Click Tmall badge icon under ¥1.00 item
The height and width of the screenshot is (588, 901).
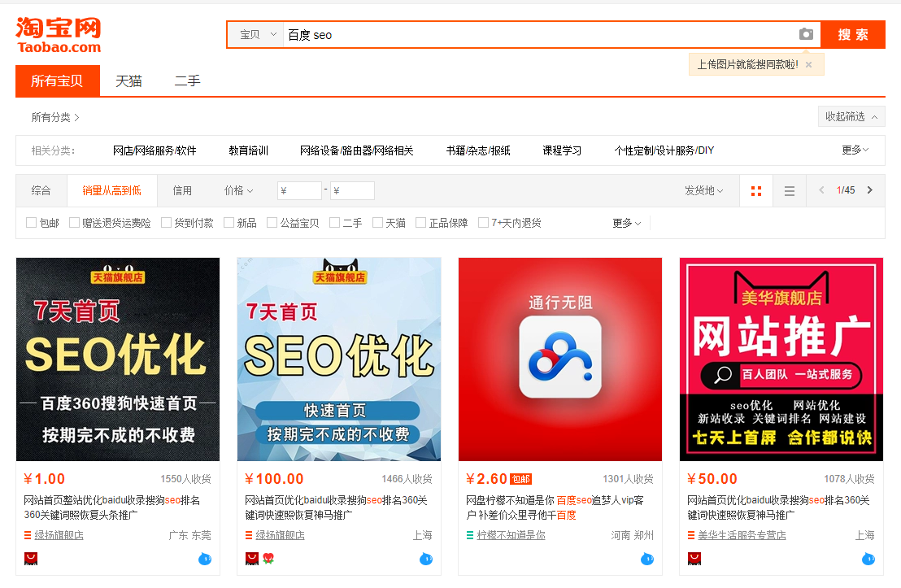30,558
